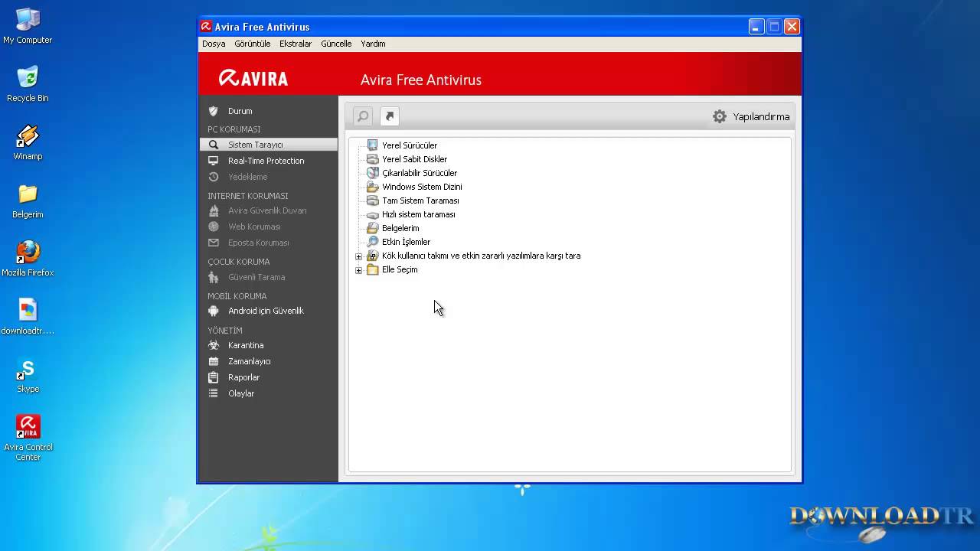Click the Sistem Tarayıcı magnifier icon

214,145
